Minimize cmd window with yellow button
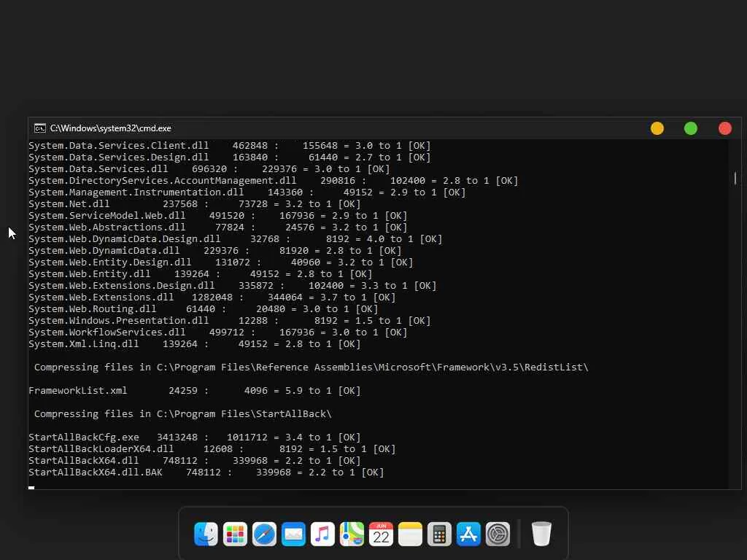747x560 pixels. (x=657, y=128)
